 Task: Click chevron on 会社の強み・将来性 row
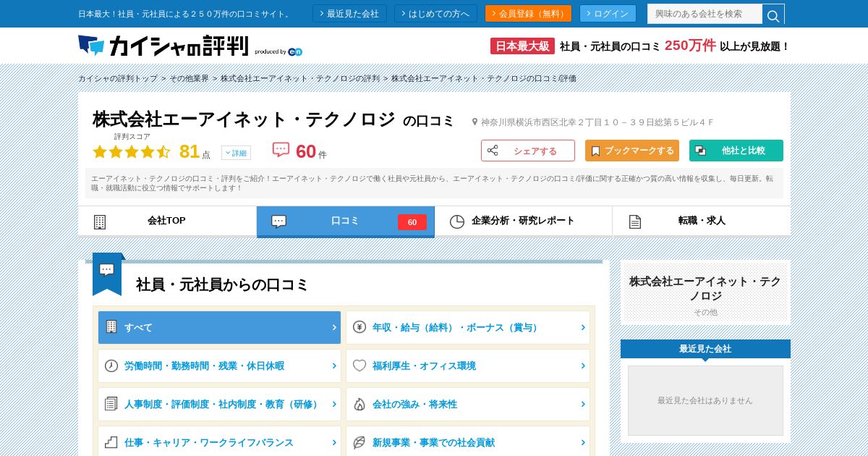coord(583,404)
